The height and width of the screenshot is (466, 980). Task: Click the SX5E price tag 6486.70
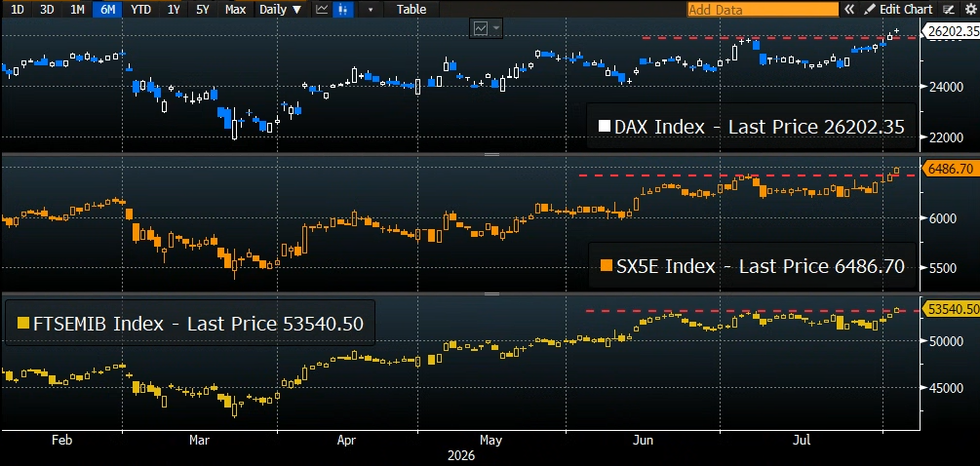(x=950, y=170)
